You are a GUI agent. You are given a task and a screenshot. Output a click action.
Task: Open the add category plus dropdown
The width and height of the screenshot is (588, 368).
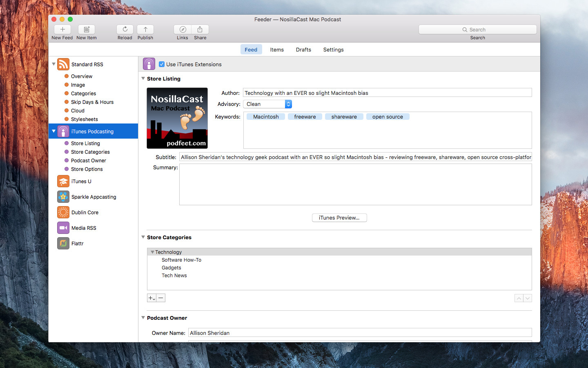tap(151, 298)
